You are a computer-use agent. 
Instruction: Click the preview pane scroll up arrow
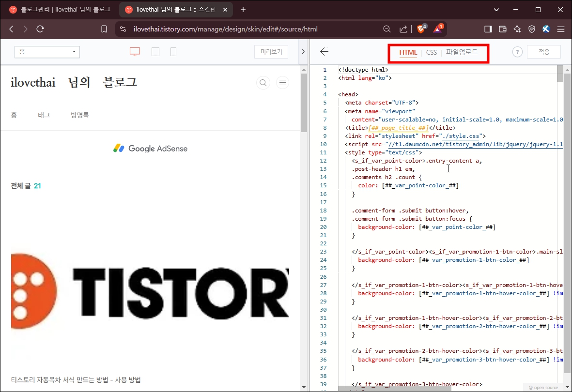pos(304,69)
